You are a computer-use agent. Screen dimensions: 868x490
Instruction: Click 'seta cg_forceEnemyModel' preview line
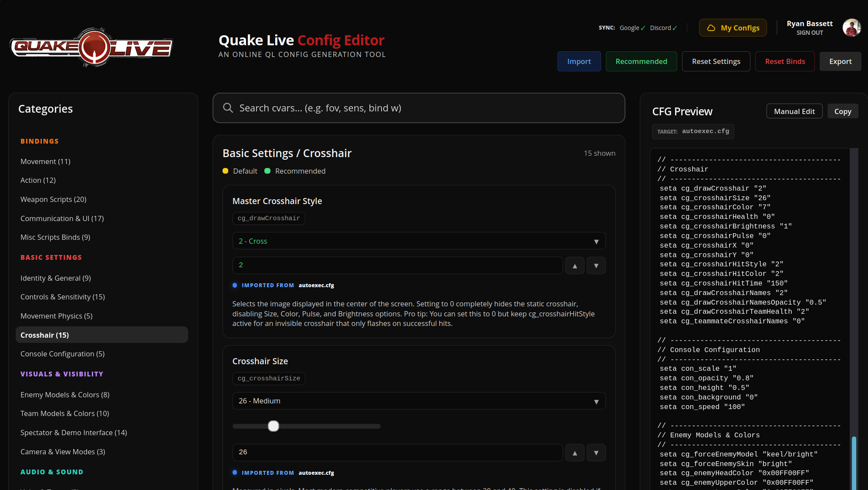point(739,454)
